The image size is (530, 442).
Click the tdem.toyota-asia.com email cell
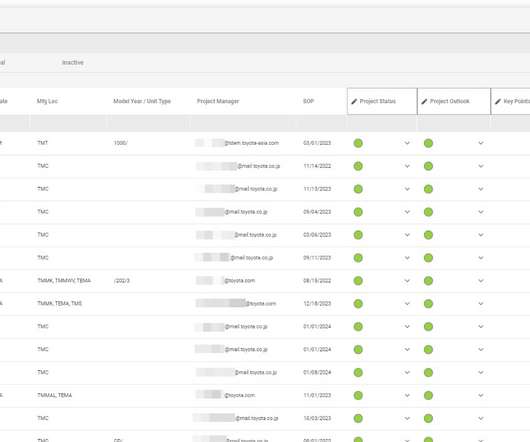pos(237,143)
